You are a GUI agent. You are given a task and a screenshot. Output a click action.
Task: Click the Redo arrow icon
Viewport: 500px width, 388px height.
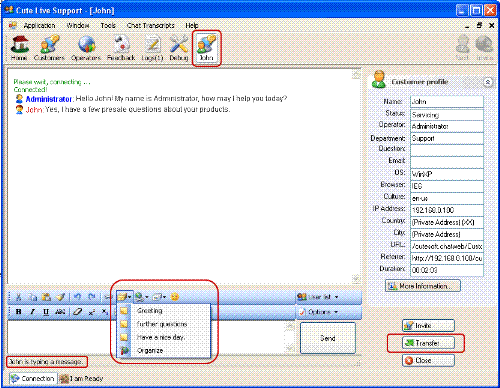pos(92,297)
